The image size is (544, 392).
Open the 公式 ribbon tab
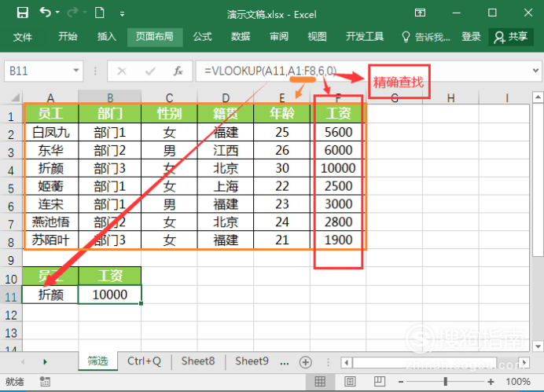coord(202,36)
